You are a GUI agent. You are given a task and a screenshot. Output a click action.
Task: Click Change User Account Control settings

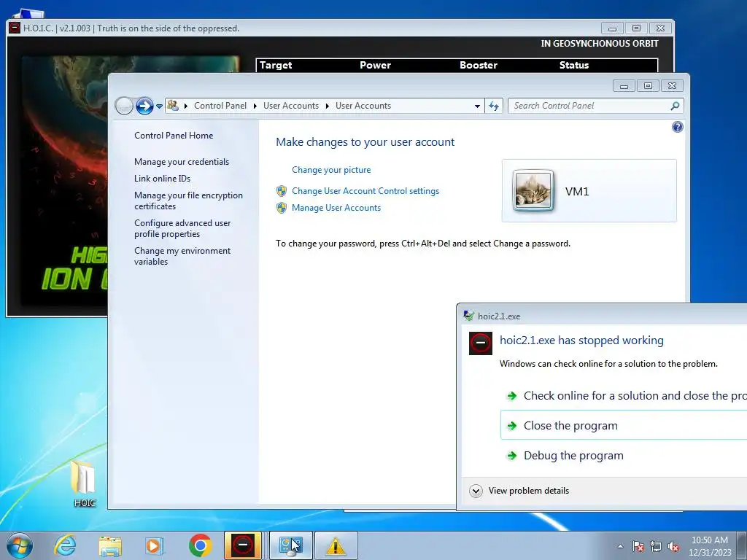coord(365,191)
